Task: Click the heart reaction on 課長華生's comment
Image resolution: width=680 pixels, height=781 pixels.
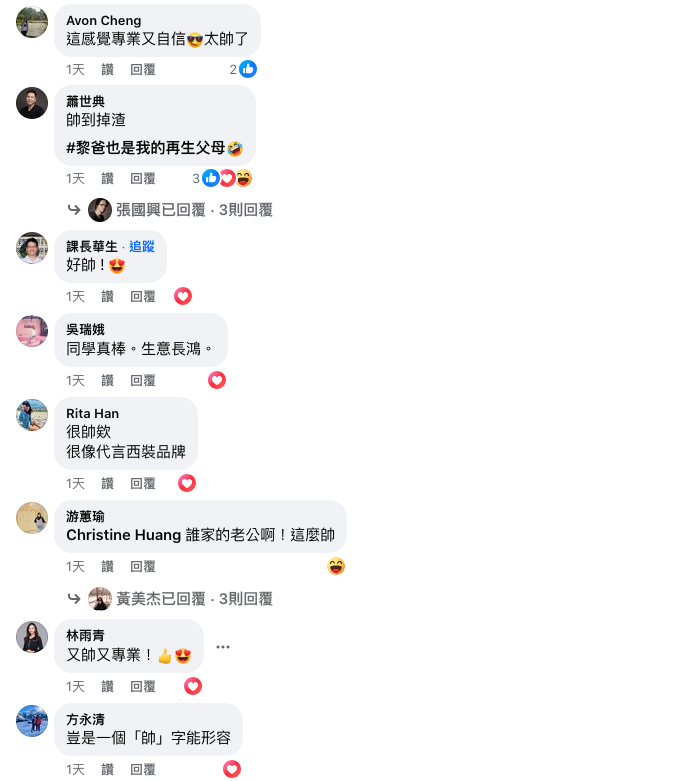Action: tap(183, 296)
